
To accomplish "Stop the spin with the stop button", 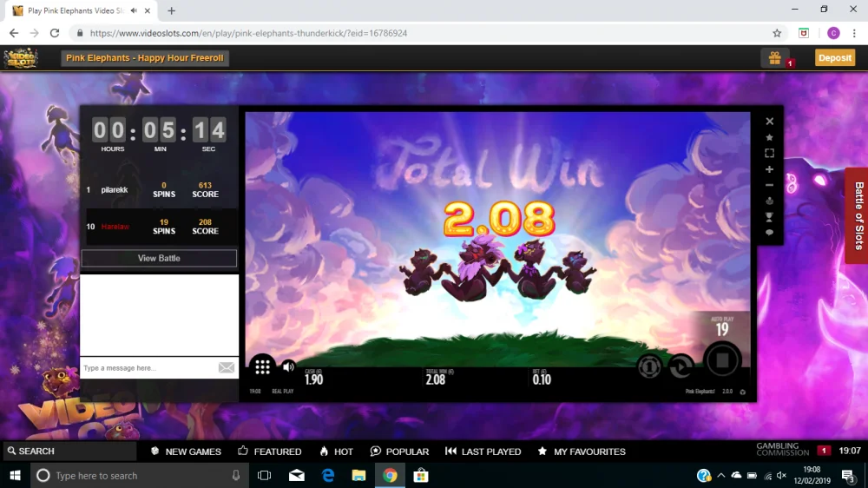I will 722,360.
